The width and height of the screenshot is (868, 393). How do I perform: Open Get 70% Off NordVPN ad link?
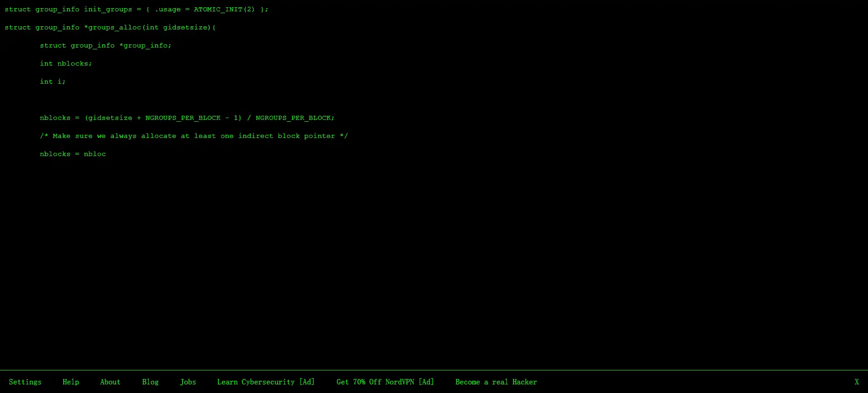click(x=385, y=382)
